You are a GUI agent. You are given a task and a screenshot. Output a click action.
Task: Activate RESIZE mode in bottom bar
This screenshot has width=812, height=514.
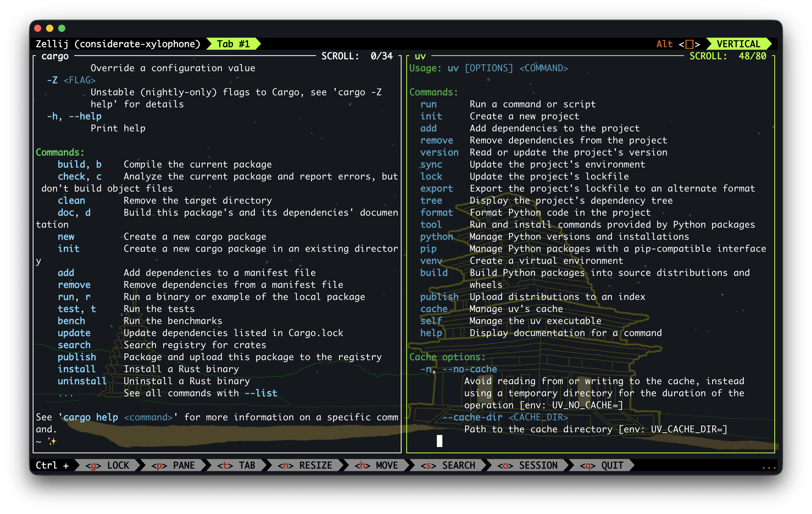coord(304,465)
